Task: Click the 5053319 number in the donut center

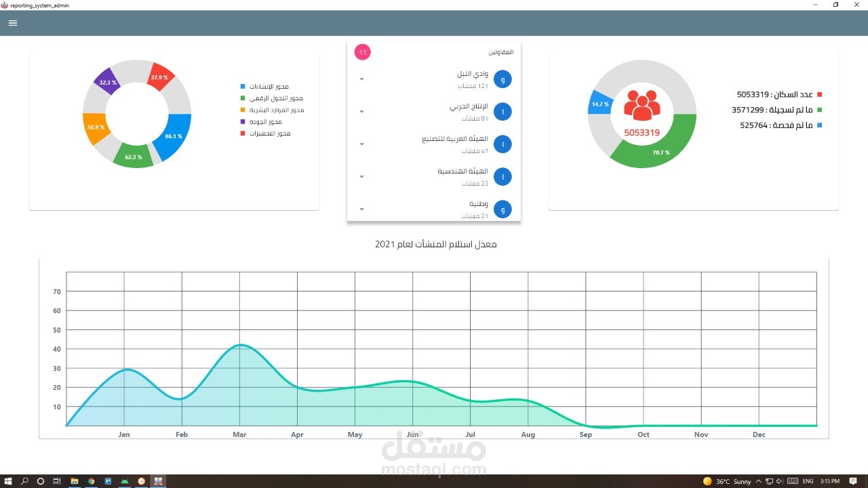Action: 642,133
